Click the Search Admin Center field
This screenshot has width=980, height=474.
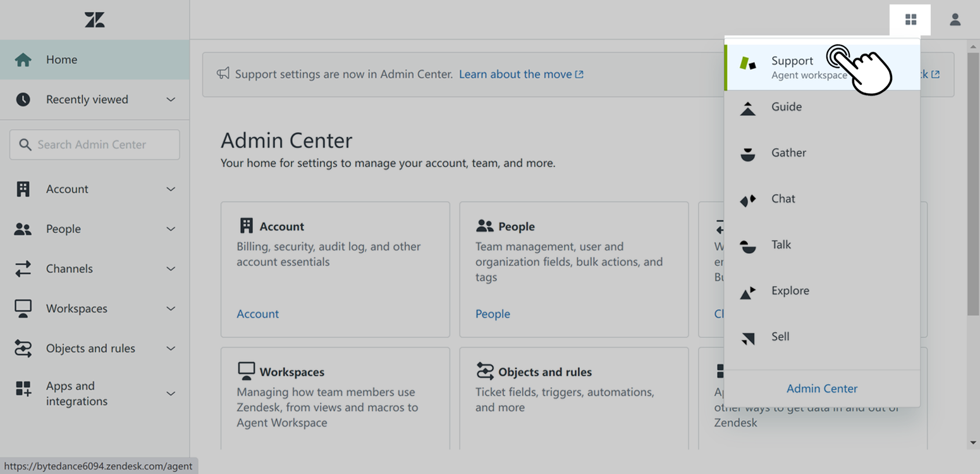point(94,144)
